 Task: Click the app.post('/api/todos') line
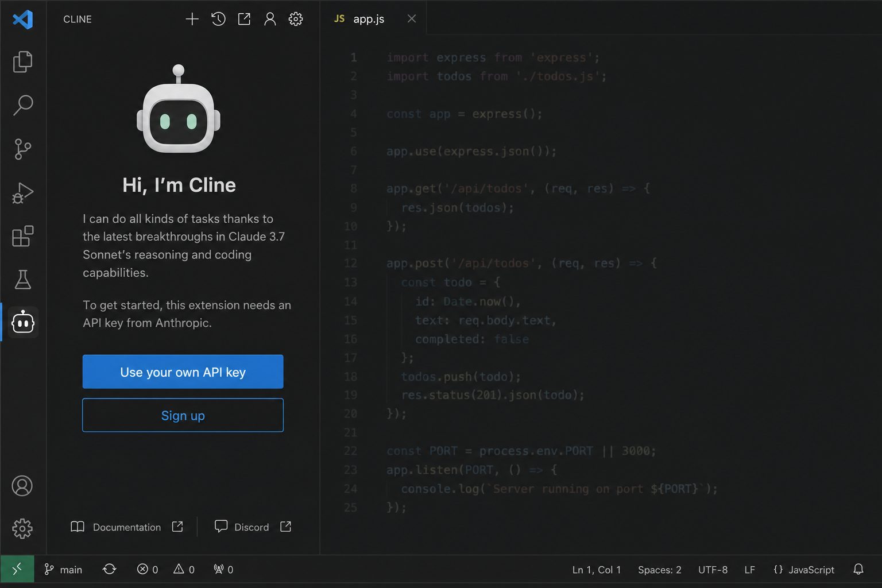click(x=522, y=263)
